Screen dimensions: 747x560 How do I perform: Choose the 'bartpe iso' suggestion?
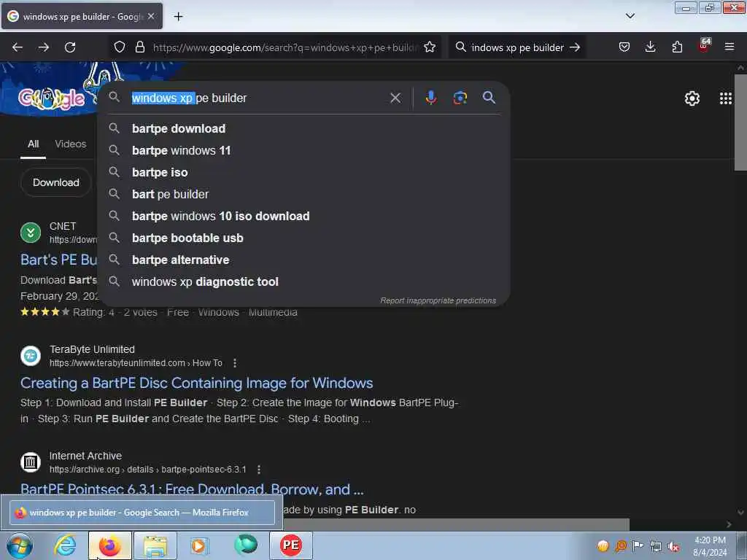pos(303,172)
